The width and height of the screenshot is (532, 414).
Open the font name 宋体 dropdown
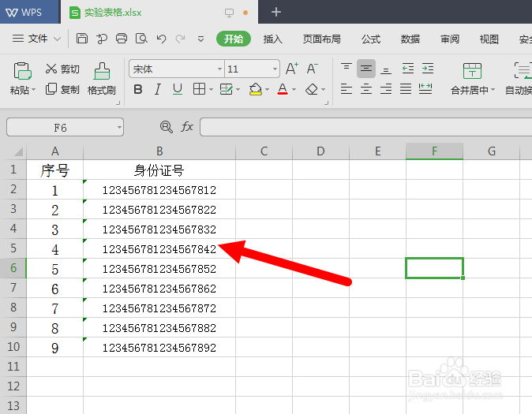coord(219,69)
